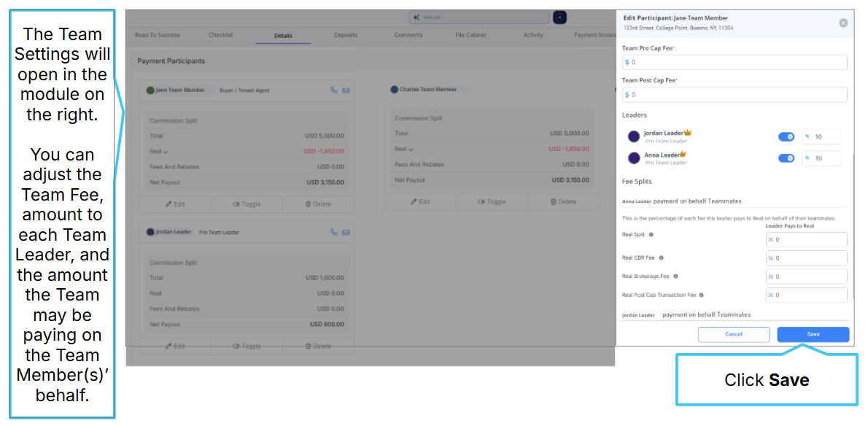This screenshot has width=868, height=426.
Task: Open the Checklist tab
Action: [221, 35]
